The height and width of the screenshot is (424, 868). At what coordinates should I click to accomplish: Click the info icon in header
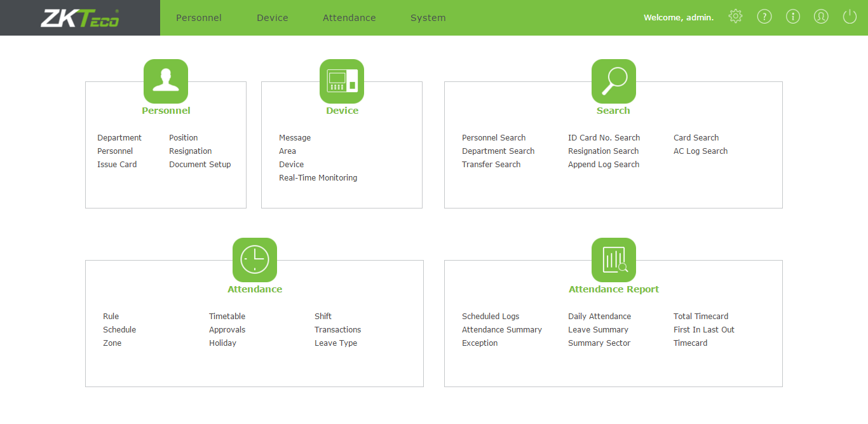point(793,17)
